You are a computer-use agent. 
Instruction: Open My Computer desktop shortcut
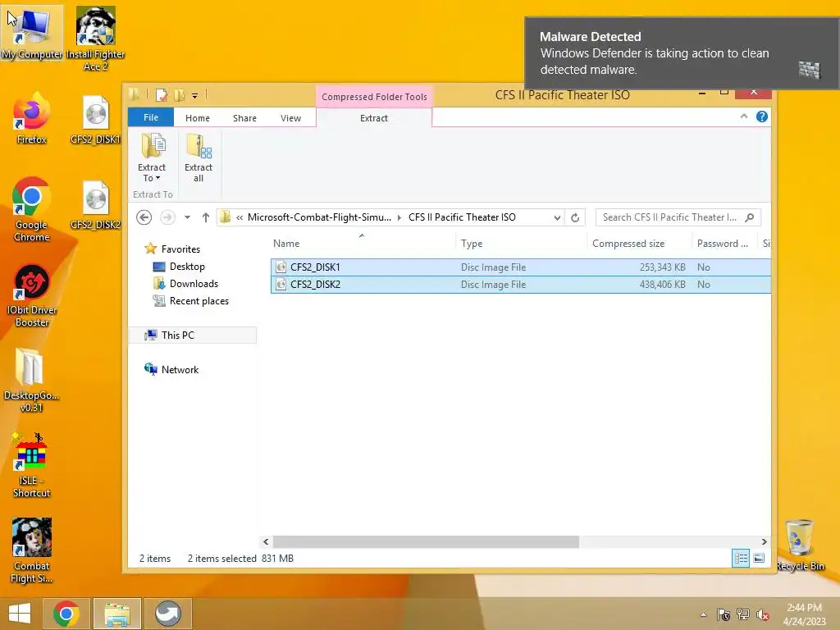tap(32, 33)
